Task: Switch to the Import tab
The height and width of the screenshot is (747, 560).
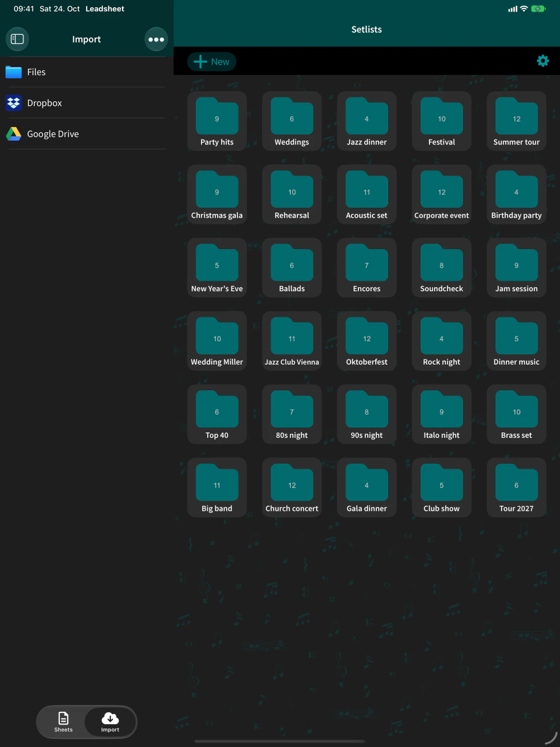Action: [x=110, y=722]
